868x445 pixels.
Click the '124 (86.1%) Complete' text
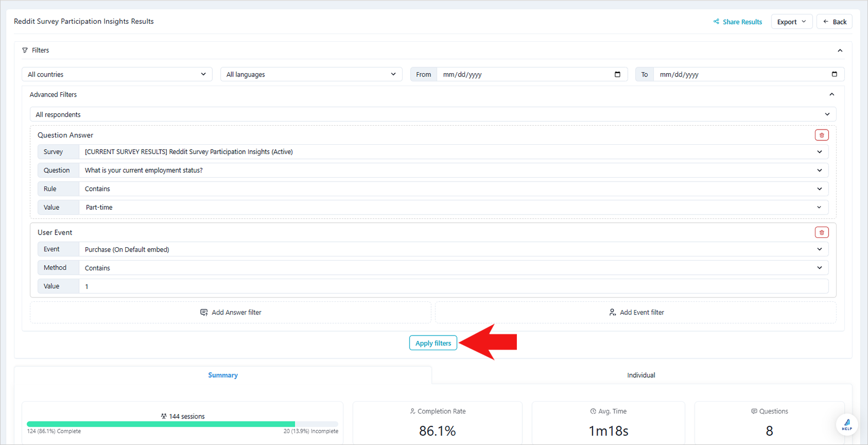click(54, 431)
